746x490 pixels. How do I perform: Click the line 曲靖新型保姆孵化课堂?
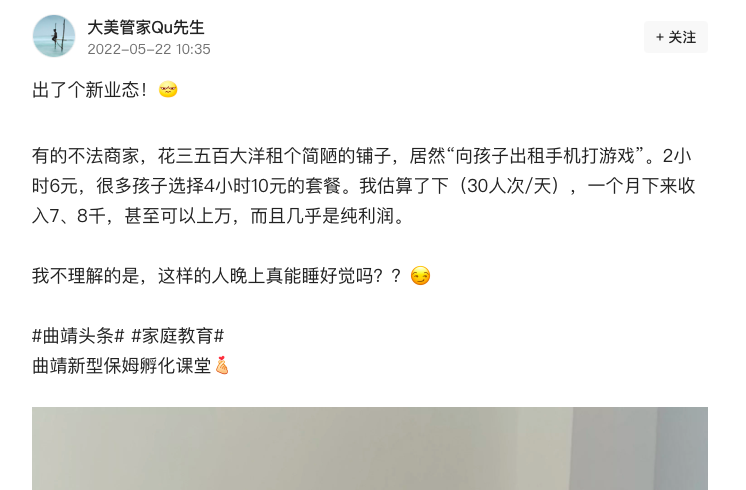point(122,366)
